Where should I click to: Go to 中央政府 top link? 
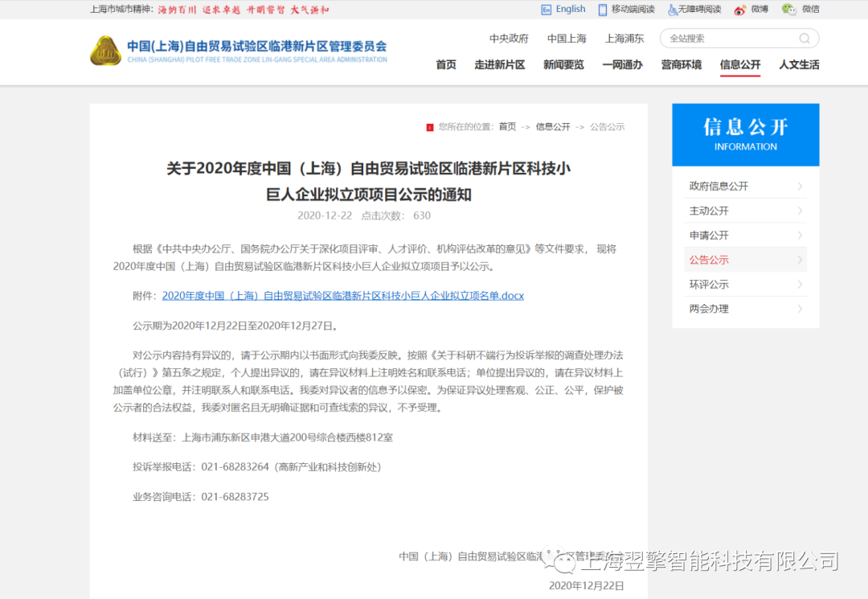[x=509, y=39]
